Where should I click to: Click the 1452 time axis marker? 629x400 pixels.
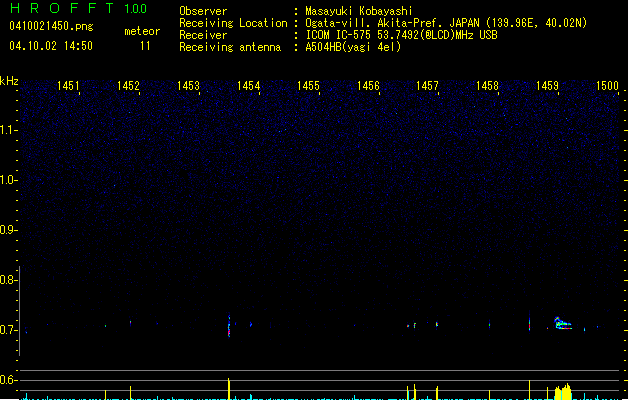click(x=128, y=86)
